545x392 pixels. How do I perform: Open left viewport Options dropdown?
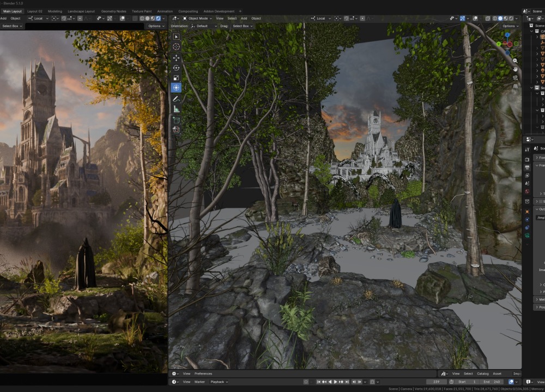[156, 26]
